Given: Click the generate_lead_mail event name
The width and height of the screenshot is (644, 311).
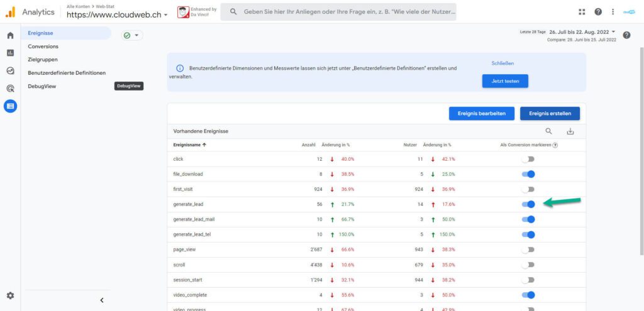Looking at the screenshot, I should [x=194, y=219].
